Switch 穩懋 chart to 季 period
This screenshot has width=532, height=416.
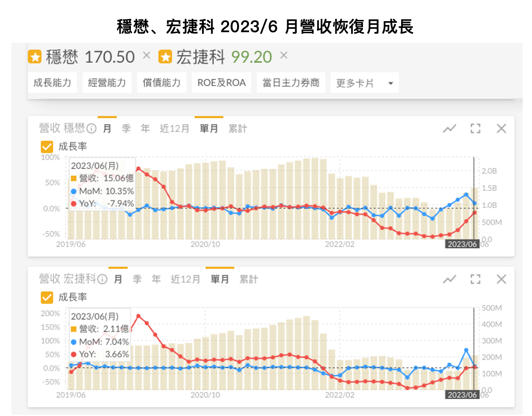pos(126,128)
